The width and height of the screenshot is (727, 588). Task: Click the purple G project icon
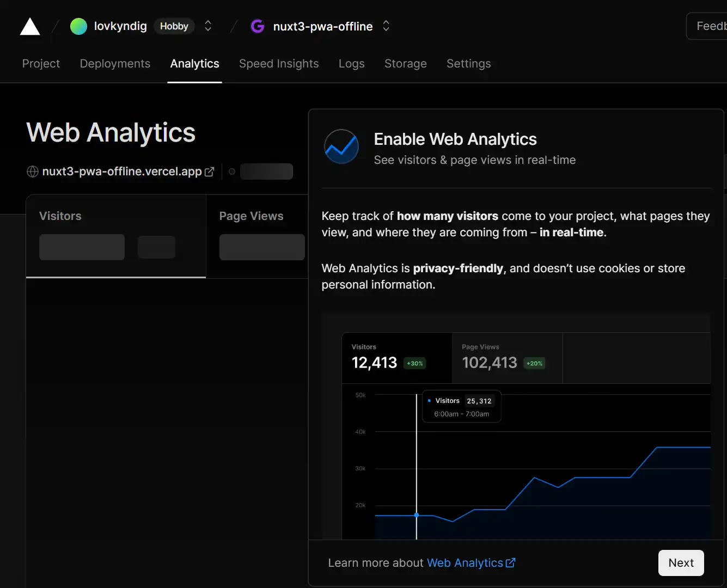[257, 26]
